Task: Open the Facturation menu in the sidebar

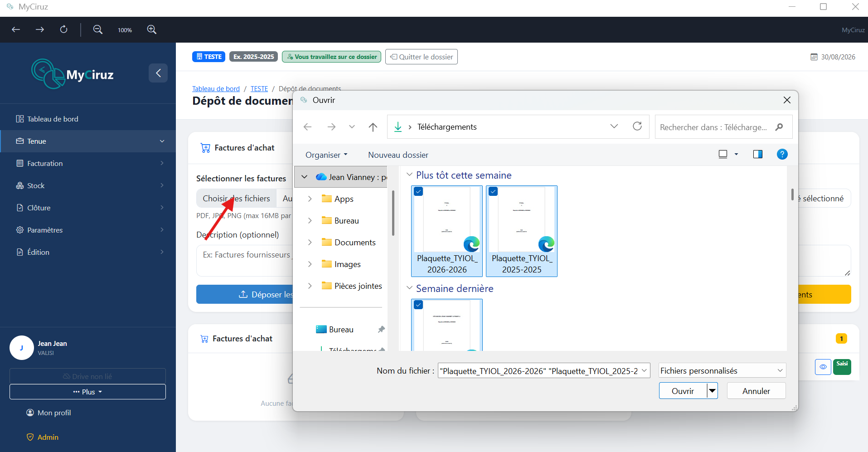Action: [x=88, y=163]
